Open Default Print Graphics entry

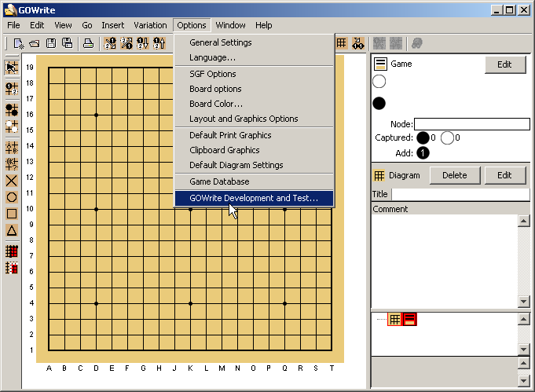(255, 135)
